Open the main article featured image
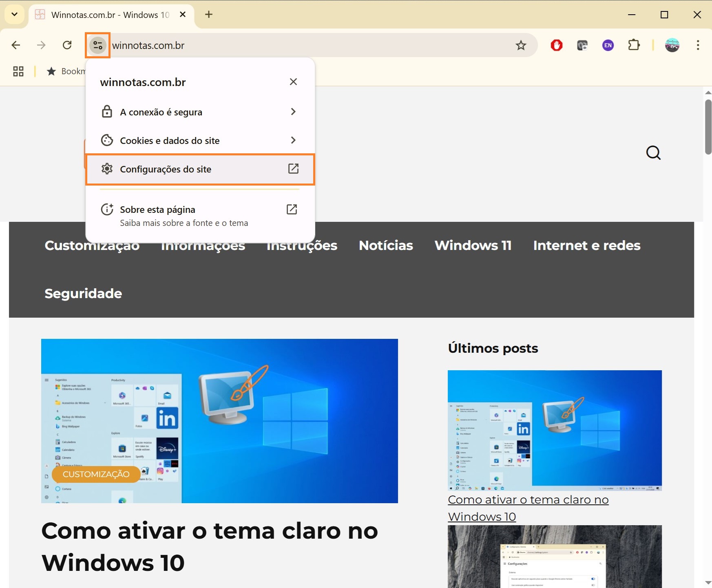The image size is (712, 588). 219,421
